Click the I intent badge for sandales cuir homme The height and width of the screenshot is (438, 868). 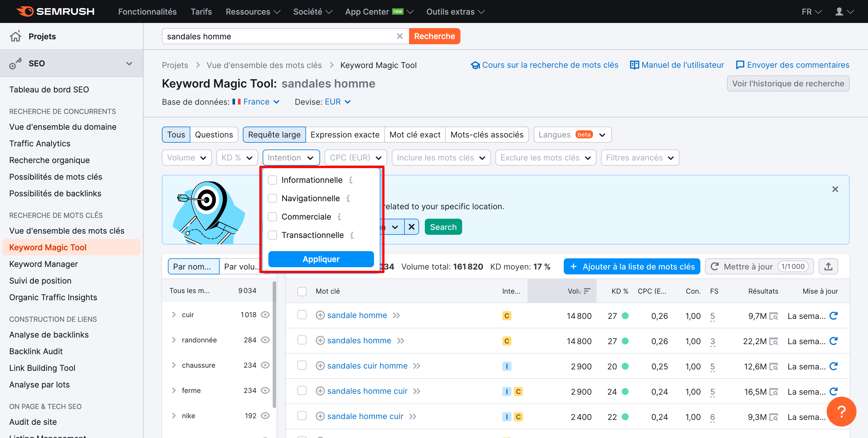(x=506, y=366)
